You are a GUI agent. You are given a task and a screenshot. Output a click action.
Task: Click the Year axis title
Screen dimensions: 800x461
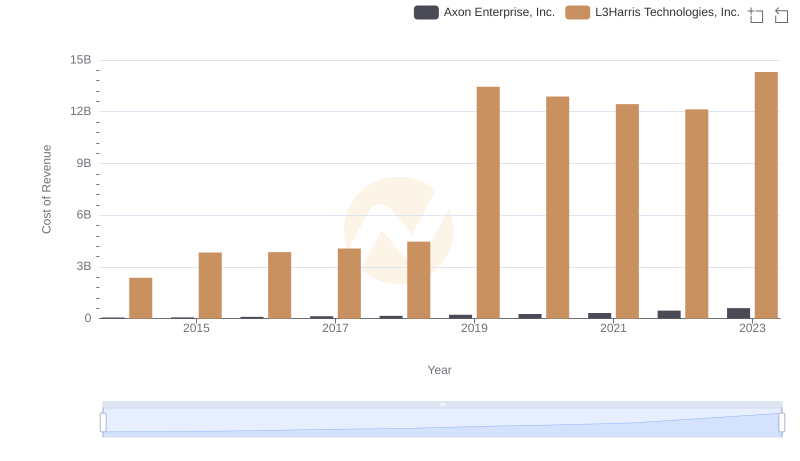point(439,370)
